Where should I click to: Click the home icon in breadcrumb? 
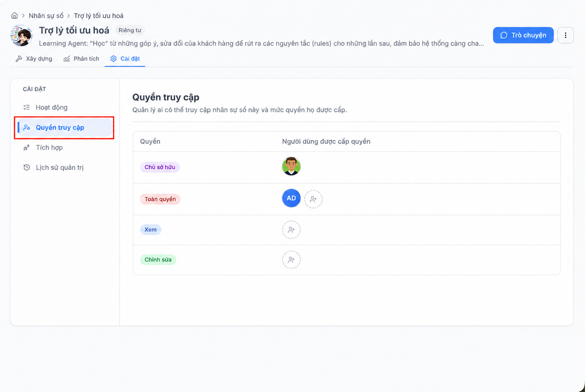15,16
